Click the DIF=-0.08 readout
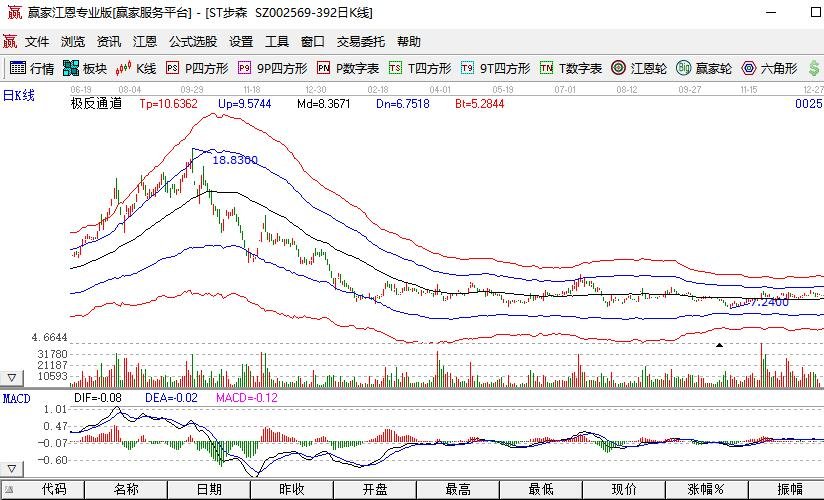This screenshot has width=824, height=500. pyautogui.click(x=98, y=398)
